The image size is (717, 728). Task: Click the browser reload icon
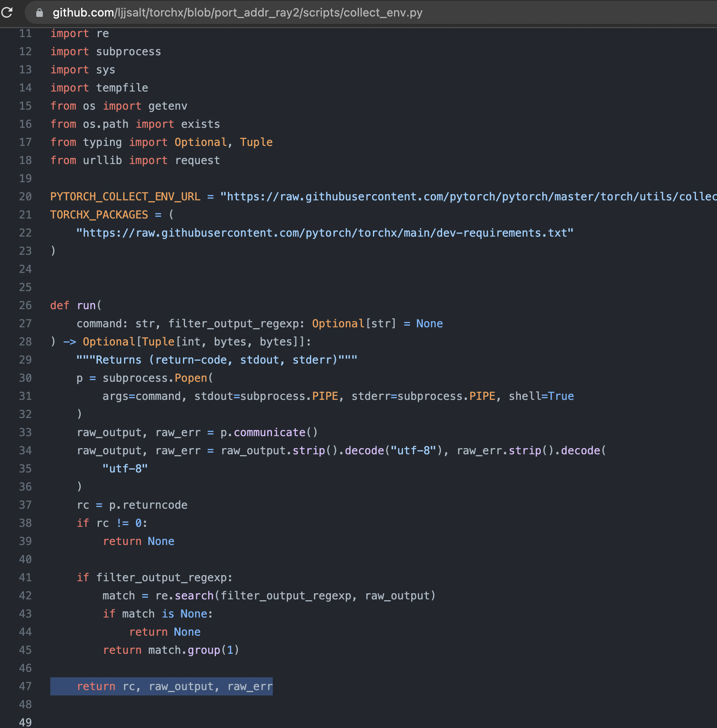[7, 12]
